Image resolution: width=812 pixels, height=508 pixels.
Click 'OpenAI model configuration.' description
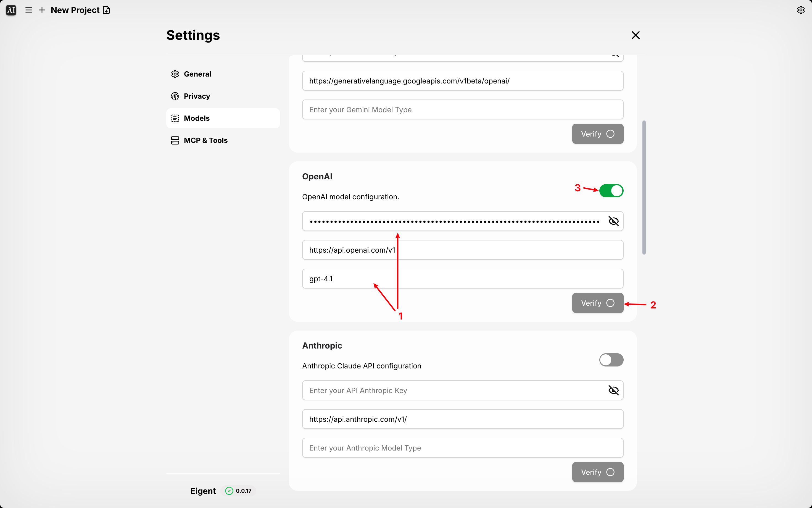pos(350,197)
